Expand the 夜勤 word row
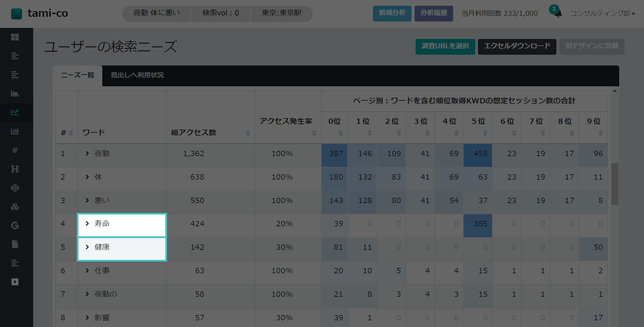 (87, 154)
